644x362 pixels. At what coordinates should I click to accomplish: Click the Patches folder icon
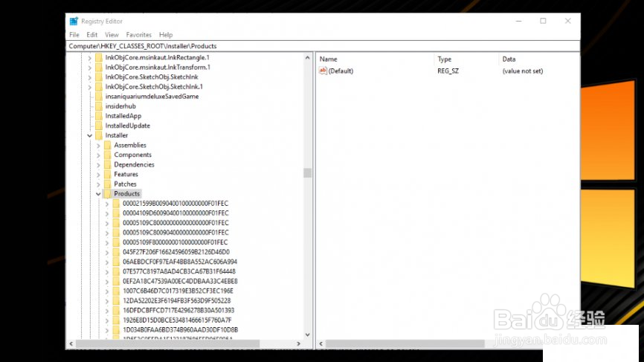[x=107, y=184]
